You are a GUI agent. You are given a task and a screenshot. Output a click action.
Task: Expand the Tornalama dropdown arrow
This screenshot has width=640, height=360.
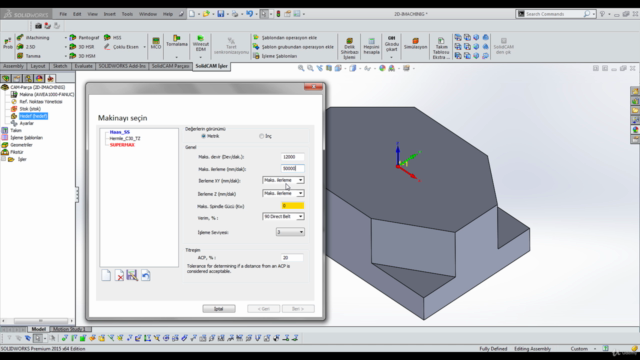pyautogui.click(x=176, y=57)
